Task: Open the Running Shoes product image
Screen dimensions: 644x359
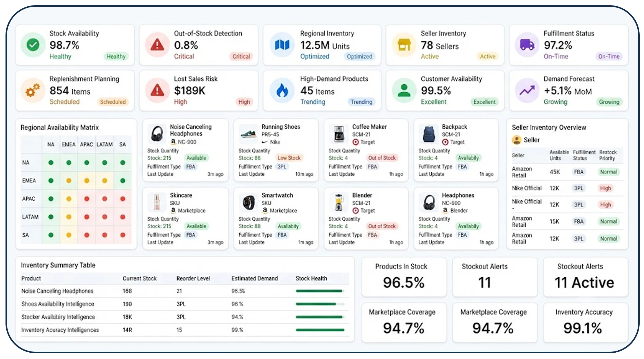Action: [249, 134]
